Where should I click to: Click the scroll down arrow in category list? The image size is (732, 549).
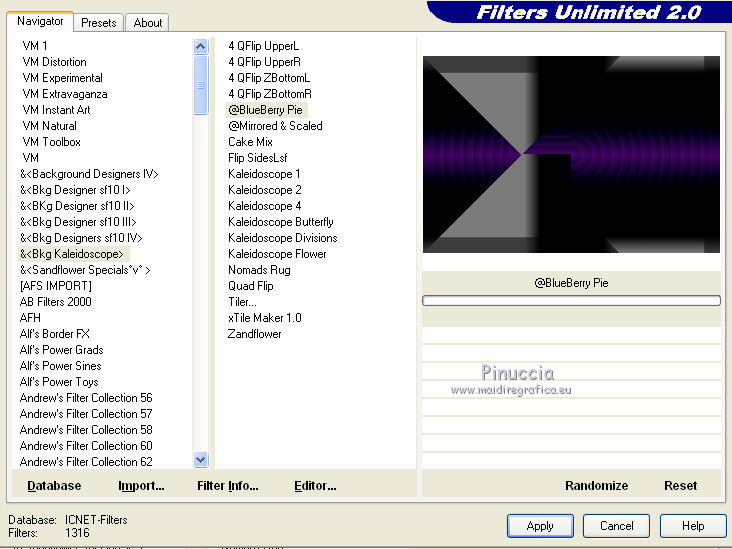(x=200, y=460)
